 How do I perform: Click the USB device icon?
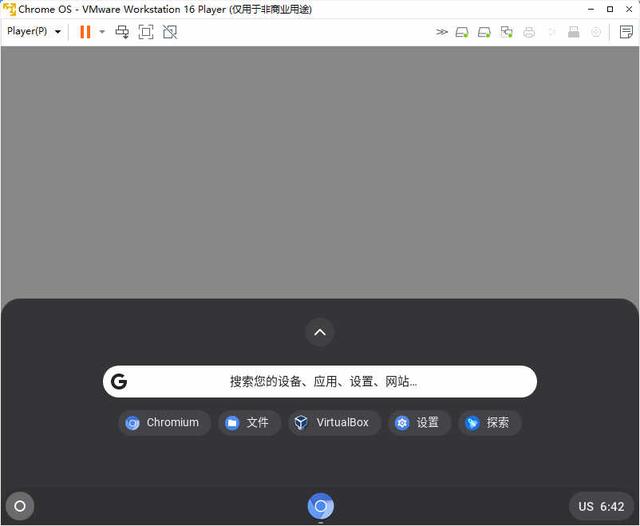pyautogui.click(x=573, y=32)
